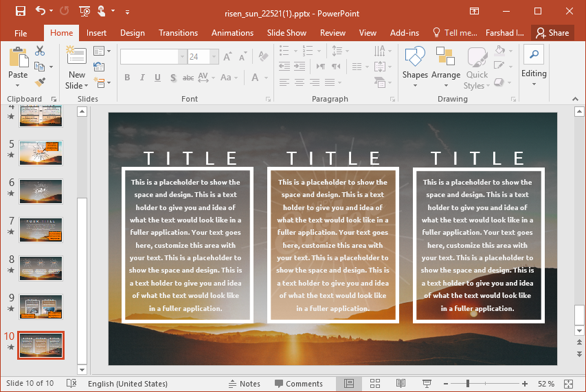The width and height of the screenshot is (586, 392).
Task: Switch to Reading View
Action: pos(401,384)
